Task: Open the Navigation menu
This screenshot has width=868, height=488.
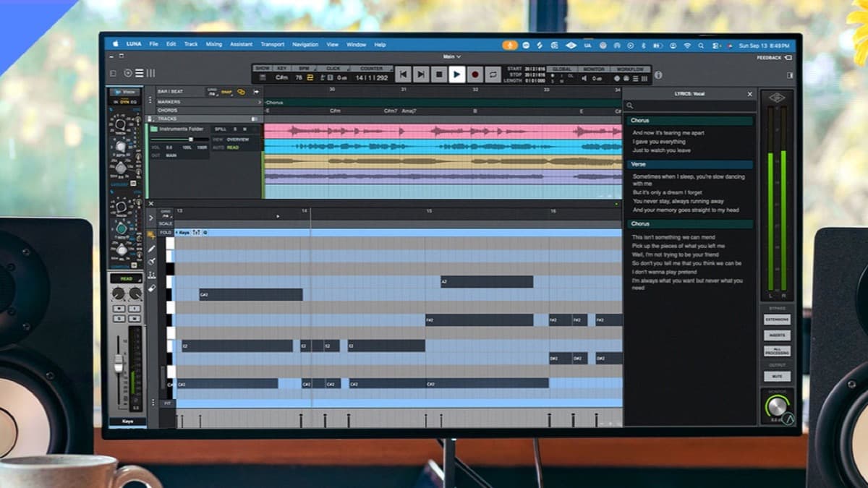Action: [x=305, y=44]
